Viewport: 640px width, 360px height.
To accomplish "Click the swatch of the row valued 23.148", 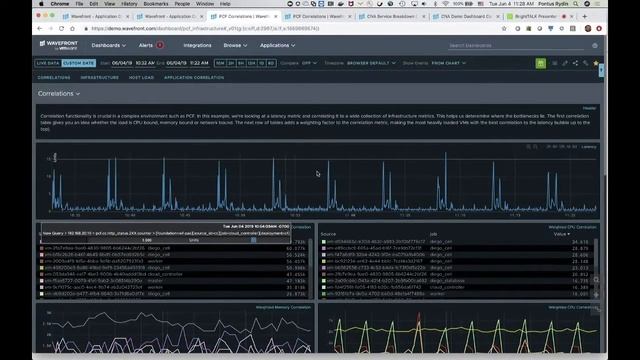I will click(x=324, y=261).
